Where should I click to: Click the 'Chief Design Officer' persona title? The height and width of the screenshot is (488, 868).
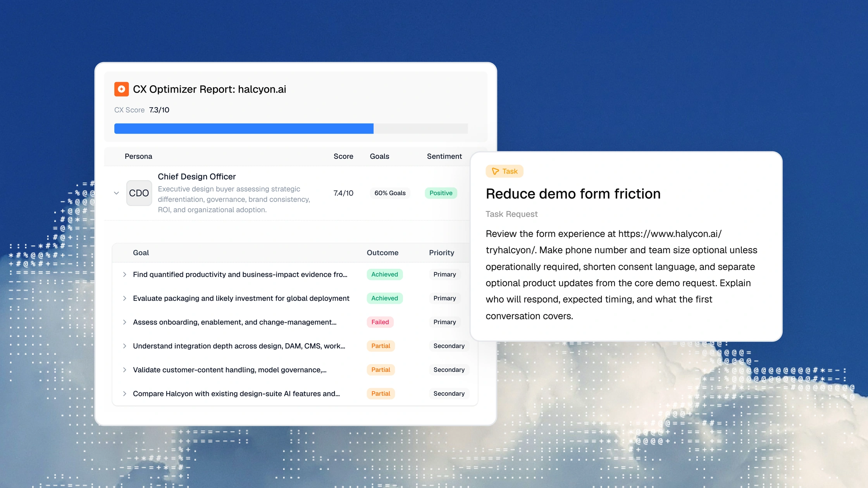pyautogui.click(x=197, y=177)
